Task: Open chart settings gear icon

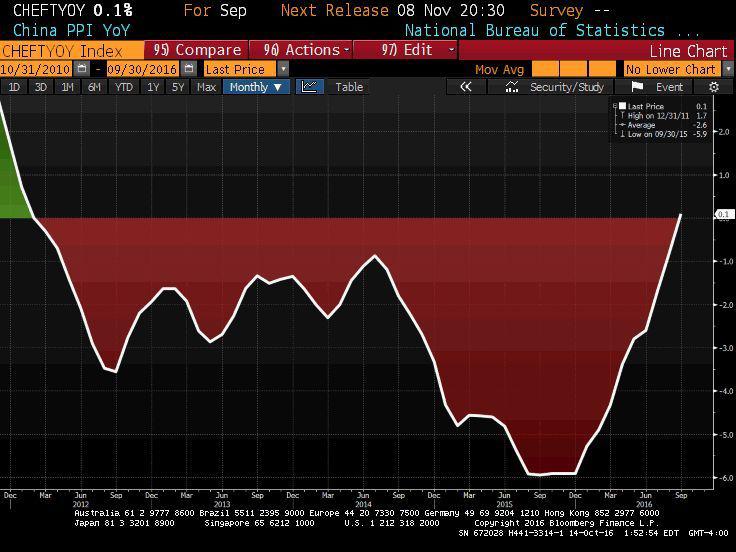Action: (713, 87)
